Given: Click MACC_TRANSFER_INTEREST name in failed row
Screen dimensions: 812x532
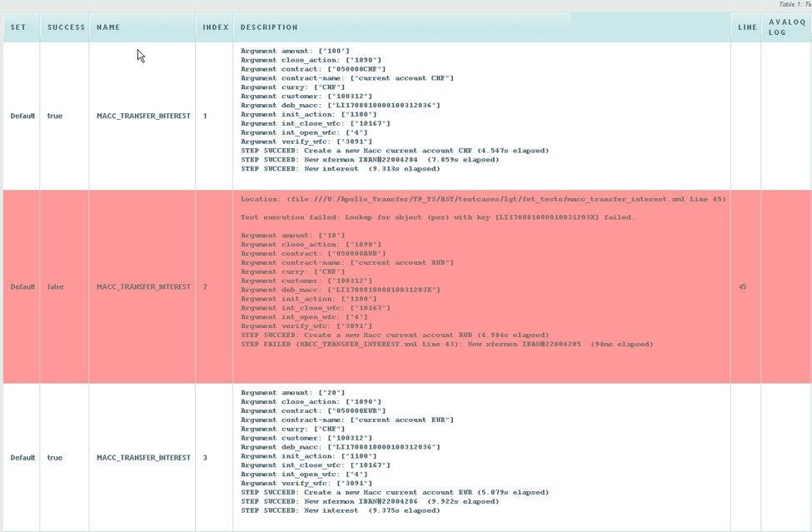Looking at the screenshot, I should click(143, 286).
